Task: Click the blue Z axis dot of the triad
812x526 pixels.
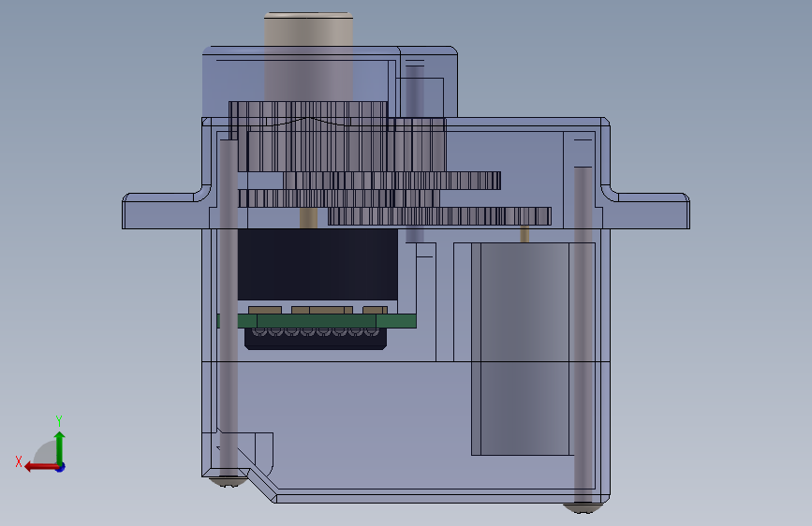Action: coord(61,467)
